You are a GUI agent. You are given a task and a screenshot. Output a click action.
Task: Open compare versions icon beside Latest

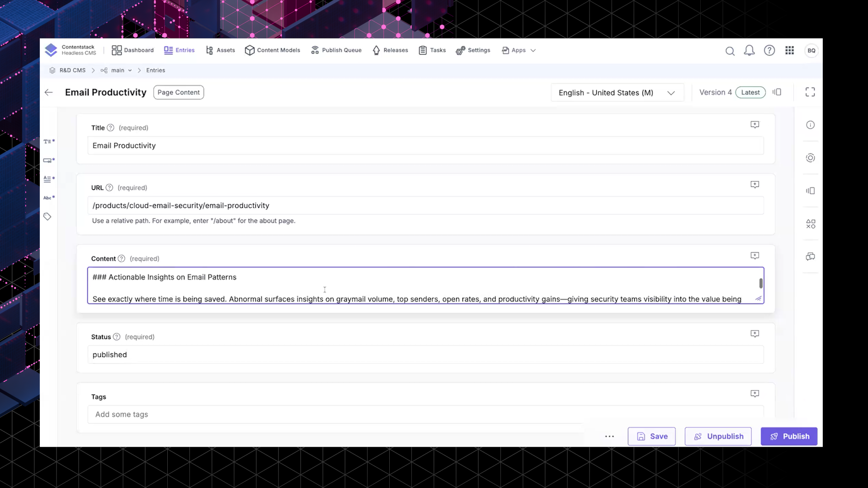(777, 92)
